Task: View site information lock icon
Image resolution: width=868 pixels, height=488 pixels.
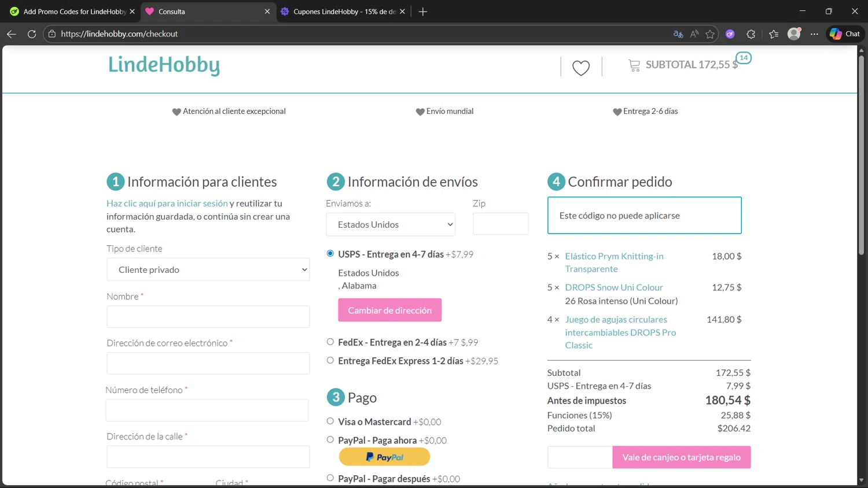Action: pos(52,34)
